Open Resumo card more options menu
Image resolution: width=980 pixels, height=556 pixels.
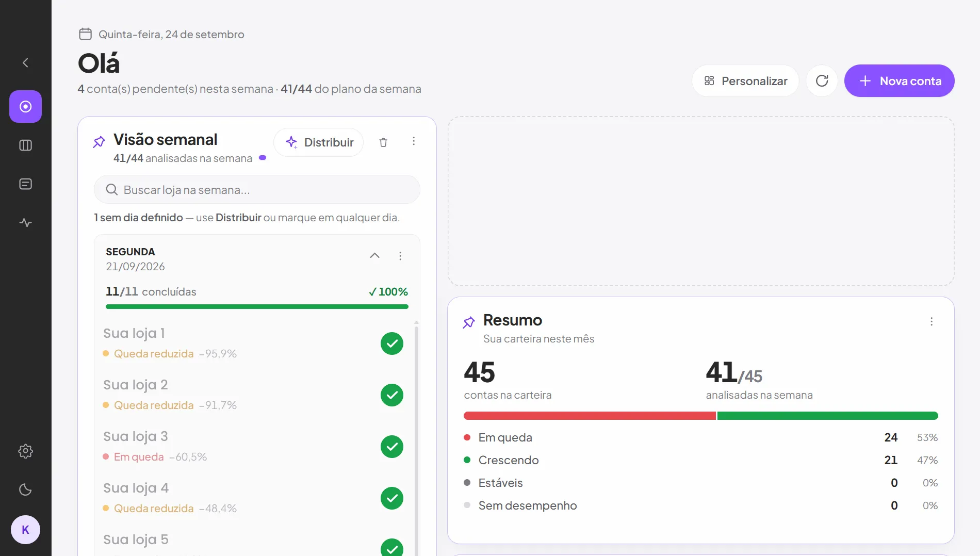[932, 322]
